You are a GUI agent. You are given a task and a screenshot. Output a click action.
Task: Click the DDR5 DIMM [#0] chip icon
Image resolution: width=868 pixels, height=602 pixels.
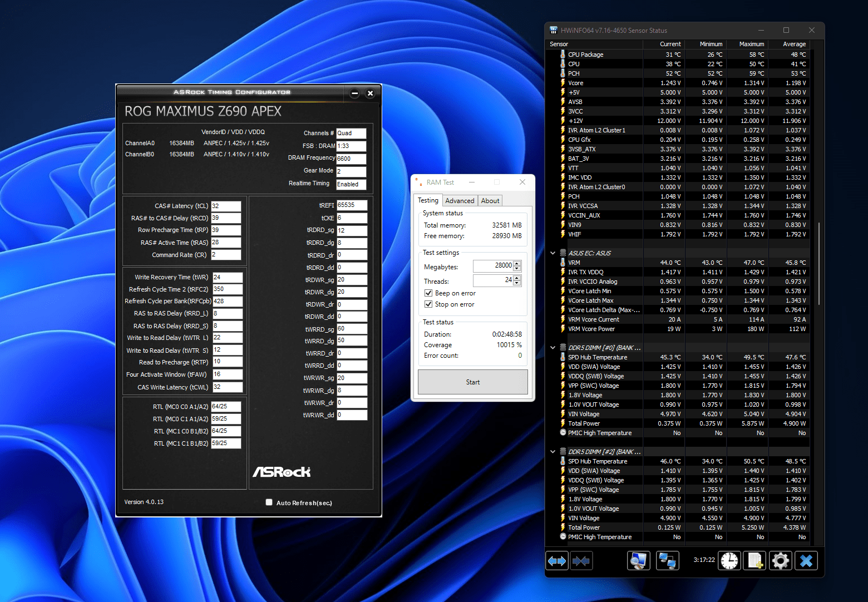click(x=563, y=348)
